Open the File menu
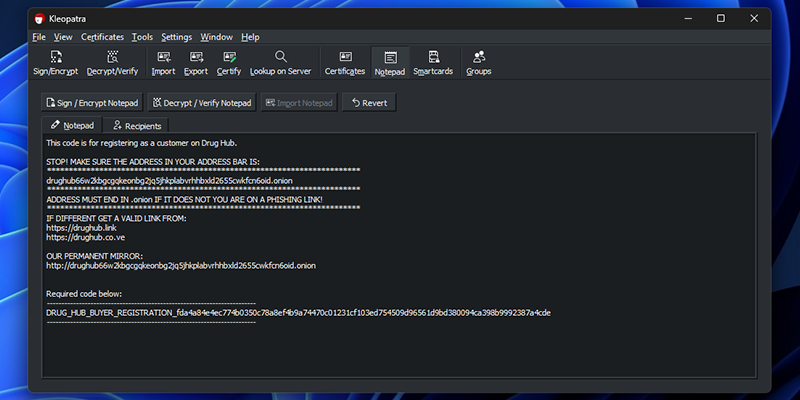This screenshot has height=400, width=800. pos(39,37)
